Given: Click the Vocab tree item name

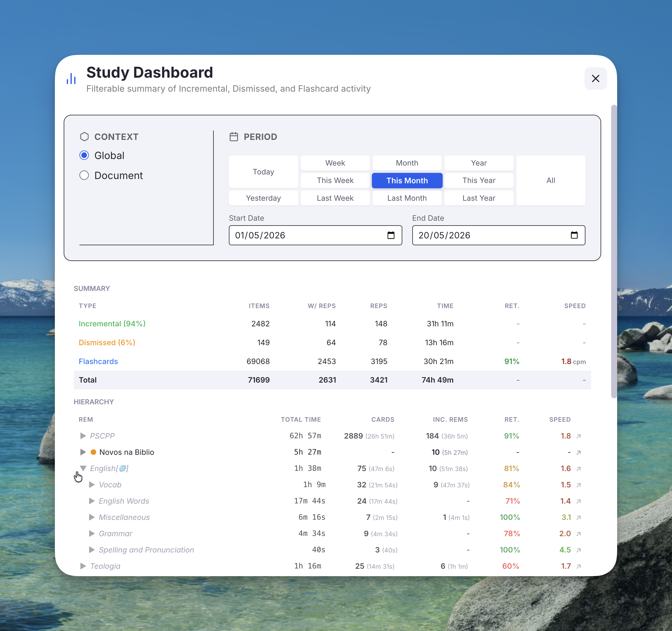Looking at the screenshot, I should pos(110,485).
